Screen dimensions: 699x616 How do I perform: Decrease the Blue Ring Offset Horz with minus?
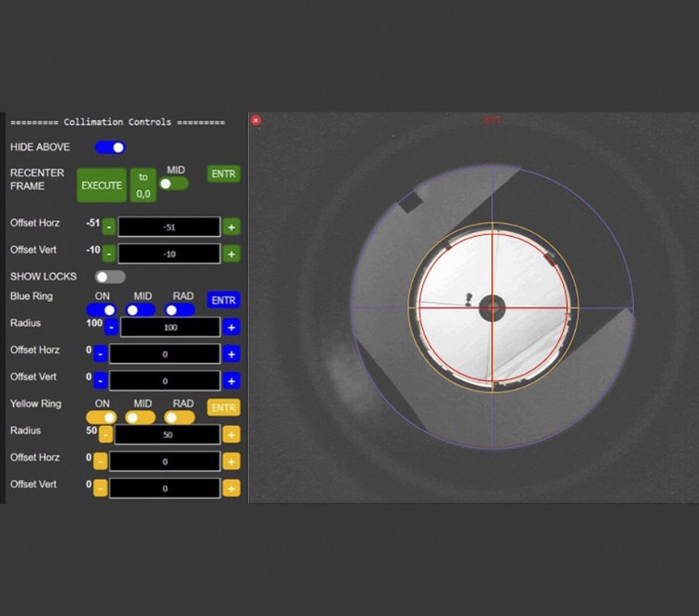[101, 354]
